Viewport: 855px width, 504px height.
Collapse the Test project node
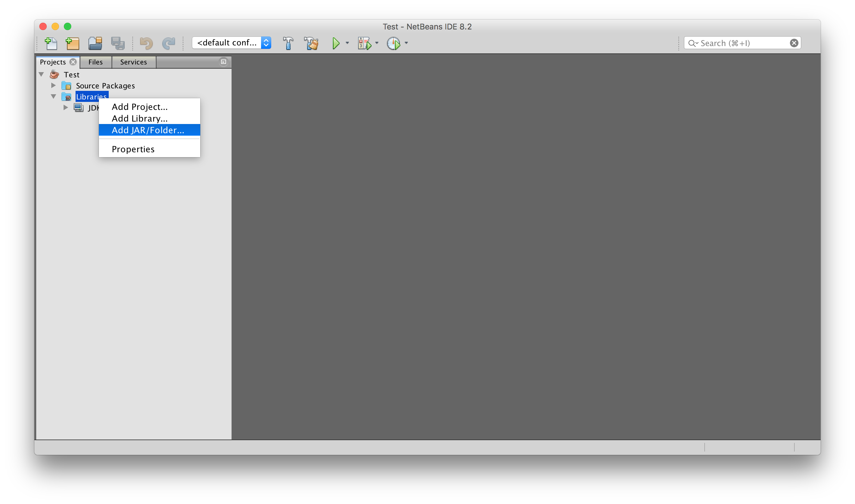[x=41, y=74]
